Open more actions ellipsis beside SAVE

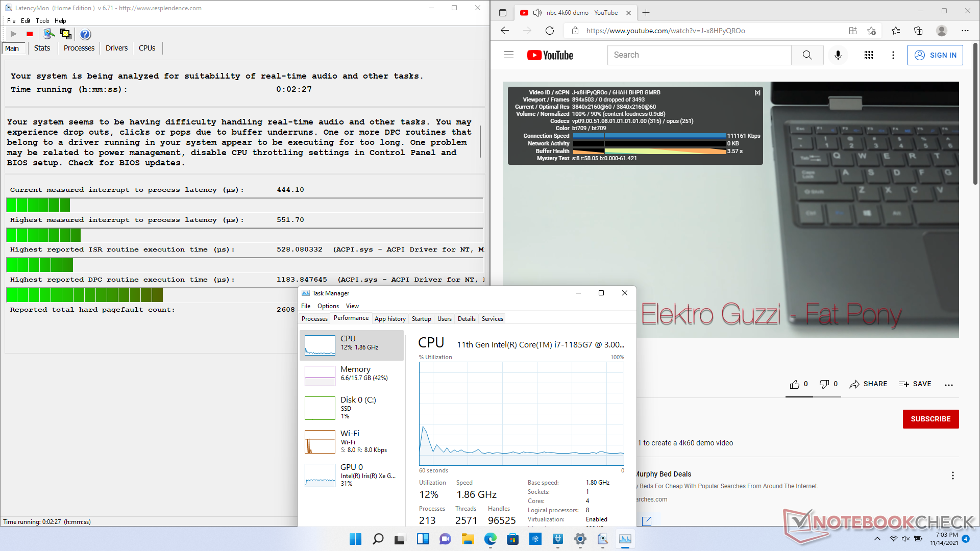pyautogui.click(x=949, y=385)
